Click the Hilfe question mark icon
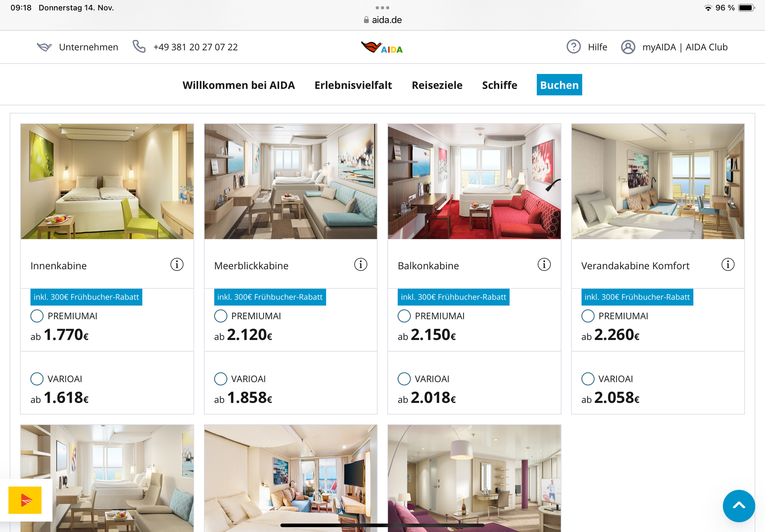Image resolution: width=765 pixels, height=532 pixels. pyautogui.click(x=574, y=47)
